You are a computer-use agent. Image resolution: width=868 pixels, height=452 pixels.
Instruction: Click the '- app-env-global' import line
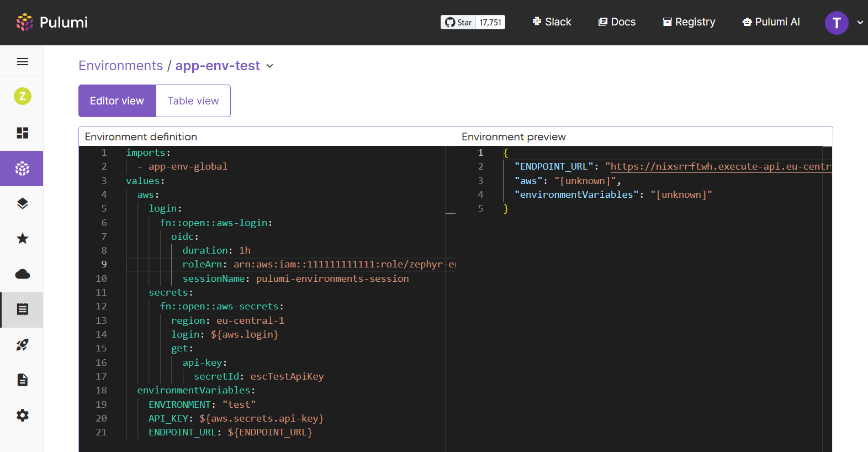tap(182, 166)
